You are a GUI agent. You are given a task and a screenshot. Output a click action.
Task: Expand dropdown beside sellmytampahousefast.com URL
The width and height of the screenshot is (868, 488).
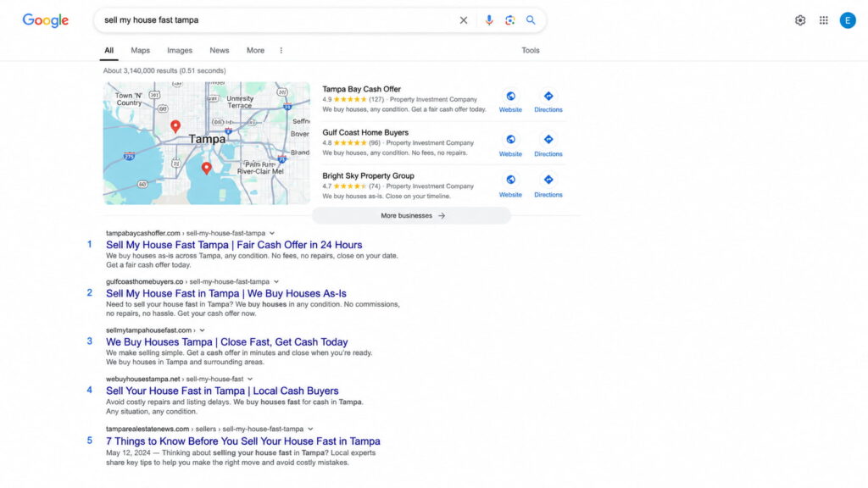tap(202, 330)
